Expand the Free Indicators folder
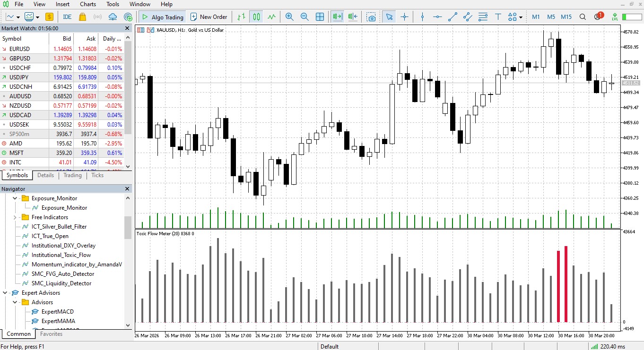 click(x=15, y=217)
